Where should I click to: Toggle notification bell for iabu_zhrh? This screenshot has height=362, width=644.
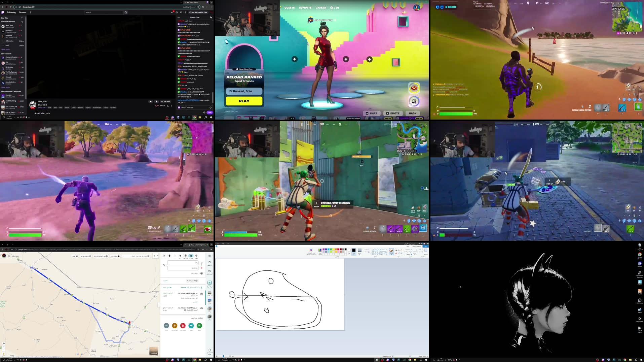click(x=156, y=101)
